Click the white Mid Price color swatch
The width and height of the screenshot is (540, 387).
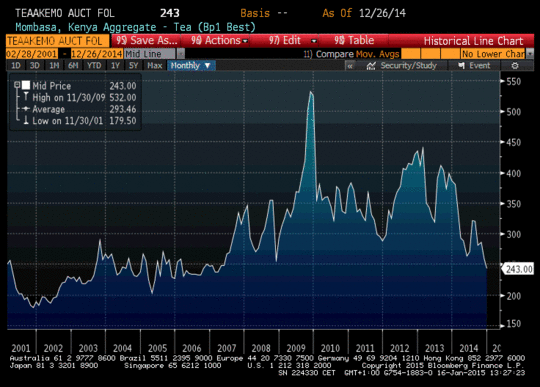coord(26,85)
